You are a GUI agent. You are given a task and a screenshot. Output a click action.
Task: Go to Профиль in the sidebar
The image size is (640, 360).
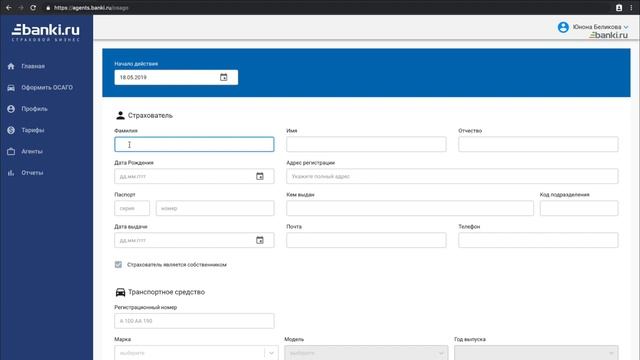(34, 109)
